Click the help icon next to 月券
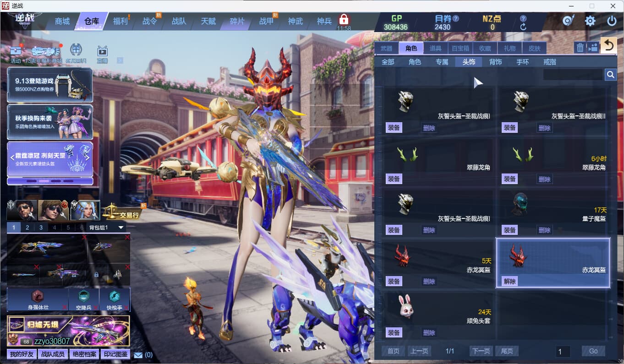Screen dimensions: 624x364 pos(455,19)
